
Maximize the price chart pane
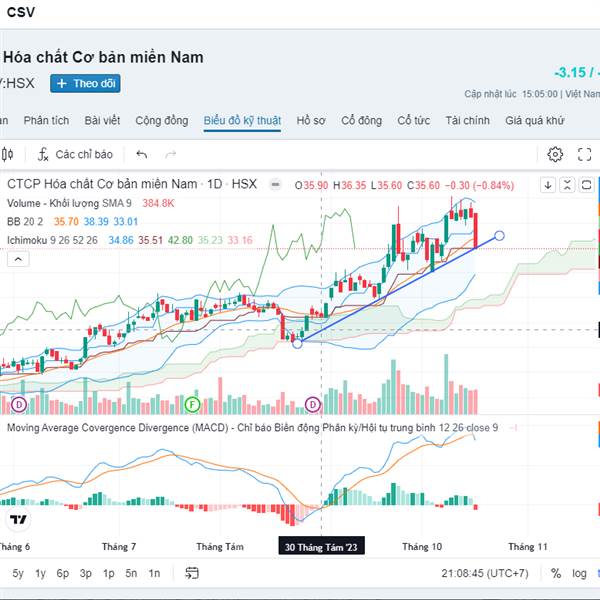tap(586, 185)
